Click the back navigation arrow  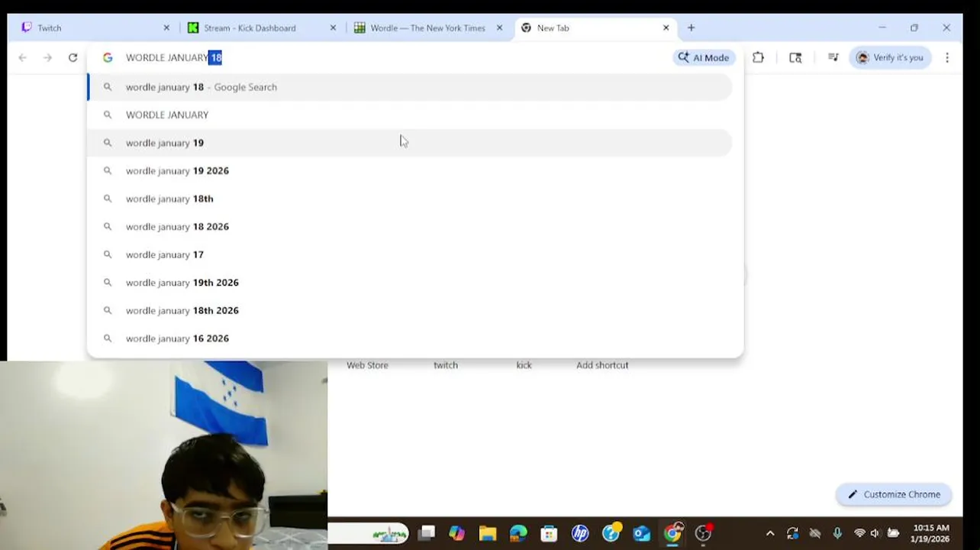[x=23, y=57]
